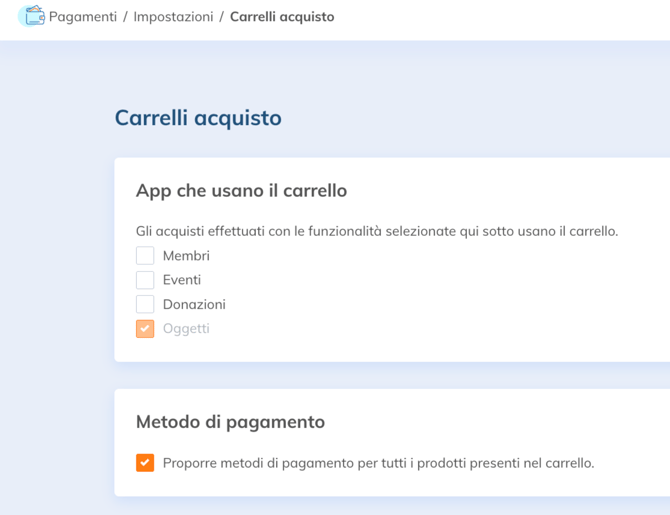Image resolution: width=670 pixels, height=515 pixels.
Task: Uncheck the Proporre metodi di pagamento checkbox
Action: pos(145,463)
